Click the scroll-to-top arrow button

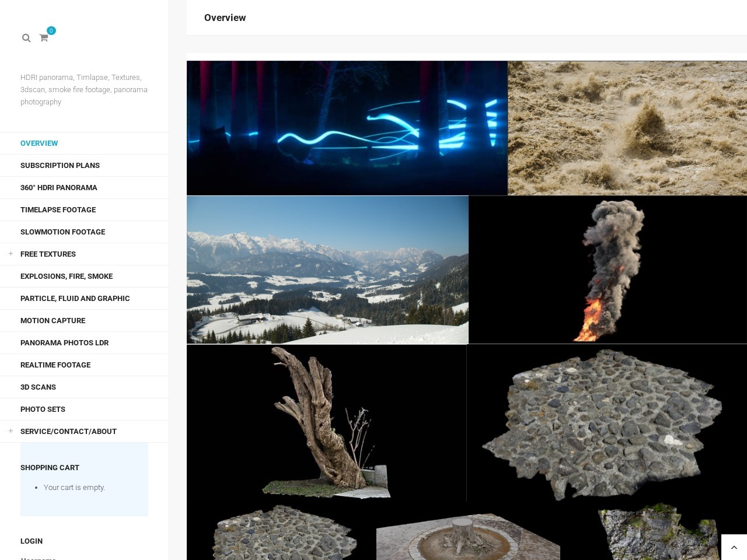click(734, 547)
